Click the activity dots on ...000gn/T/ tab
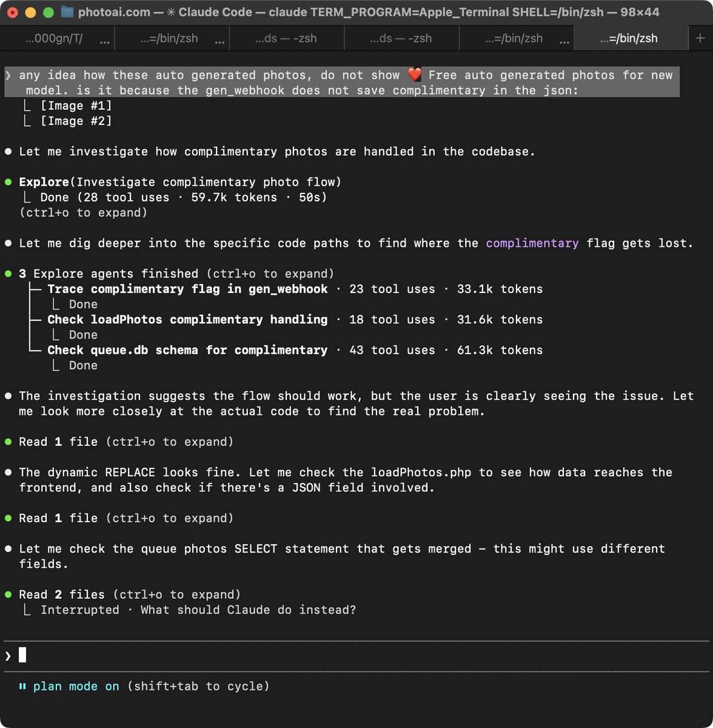This screenshot has width=713, height=728. (x=104, y=42)
